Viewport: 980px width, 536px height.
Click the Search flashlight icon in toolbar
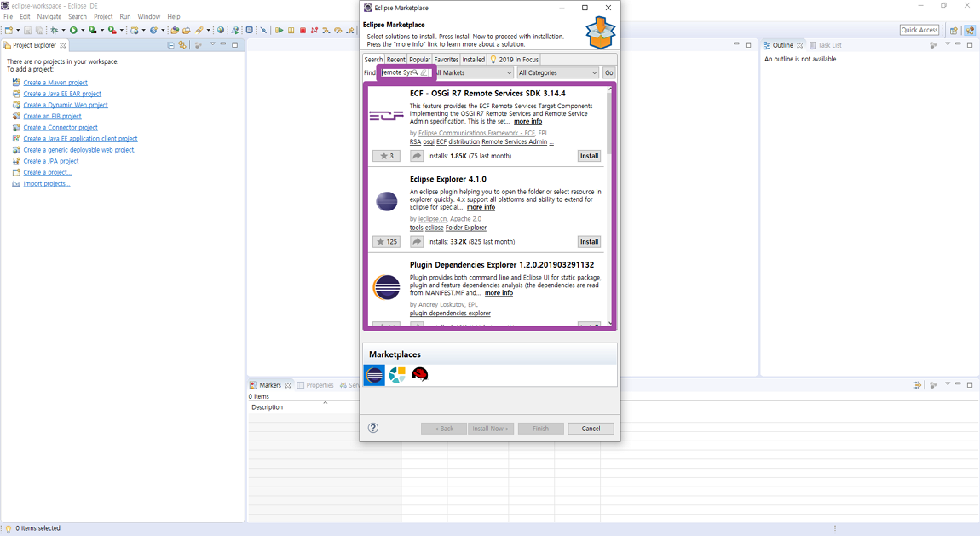pyautogui.click(x=199, y=30)
